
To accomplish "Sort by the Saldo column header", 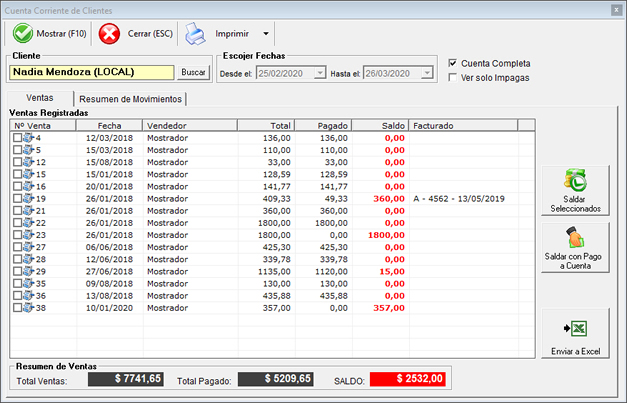I will coord(380,126).
